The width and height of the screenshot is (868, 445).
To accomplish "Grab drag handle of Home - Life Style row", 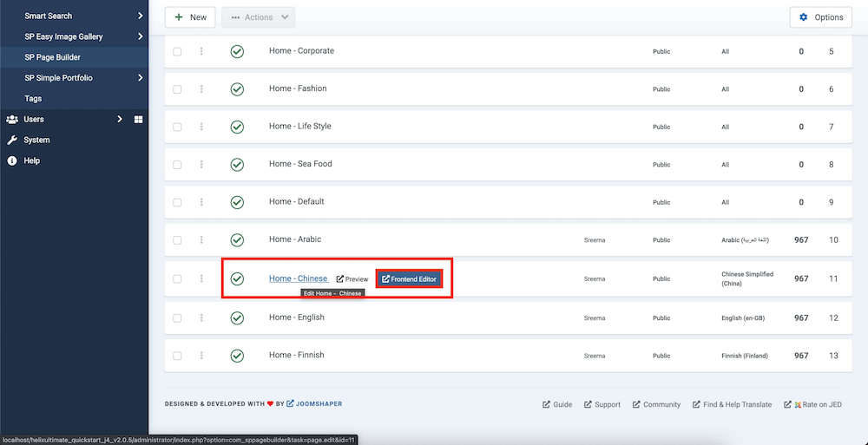I will [x=201, y=127].
